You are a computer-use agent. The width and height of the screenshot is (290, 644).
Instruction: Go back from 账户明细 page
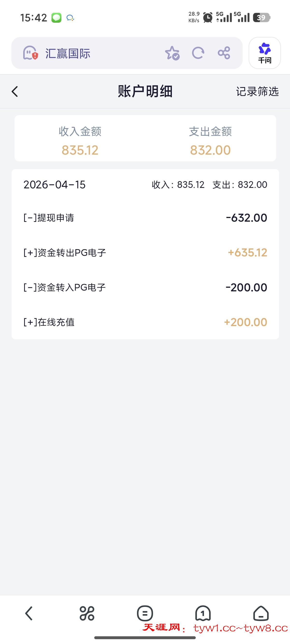[15, 91]
